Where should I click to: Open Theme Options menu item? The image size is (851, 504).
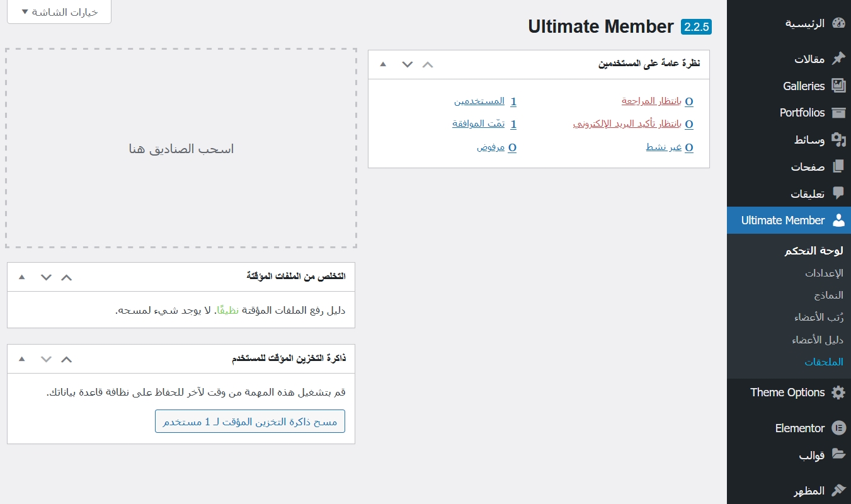point(789,392)
